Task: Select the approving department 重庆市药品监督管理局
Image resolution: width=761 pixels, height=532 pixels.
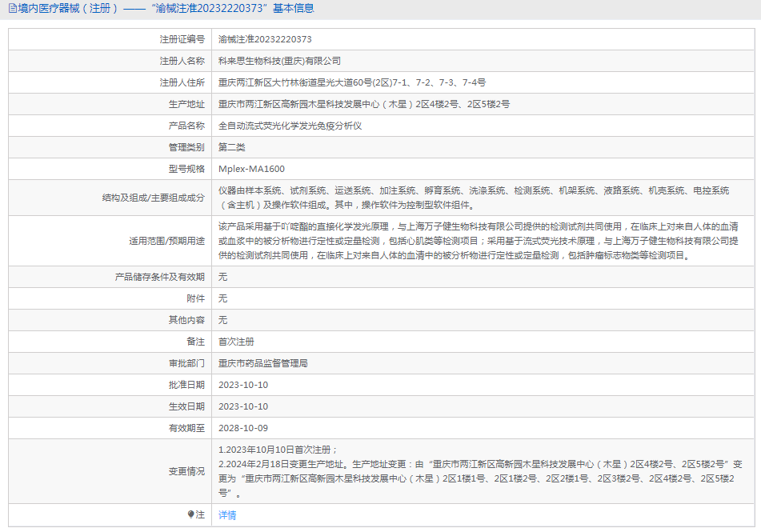Action: click(263, 363)
